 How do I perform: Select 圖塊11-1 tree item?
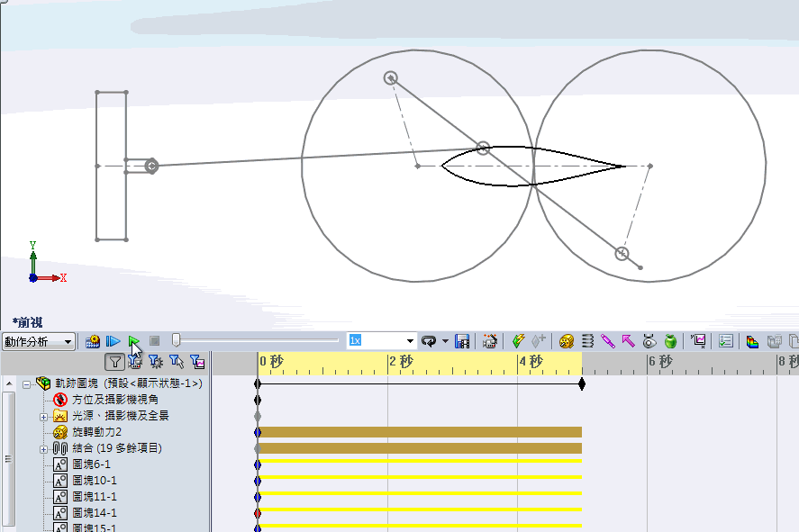click(95, 496)
